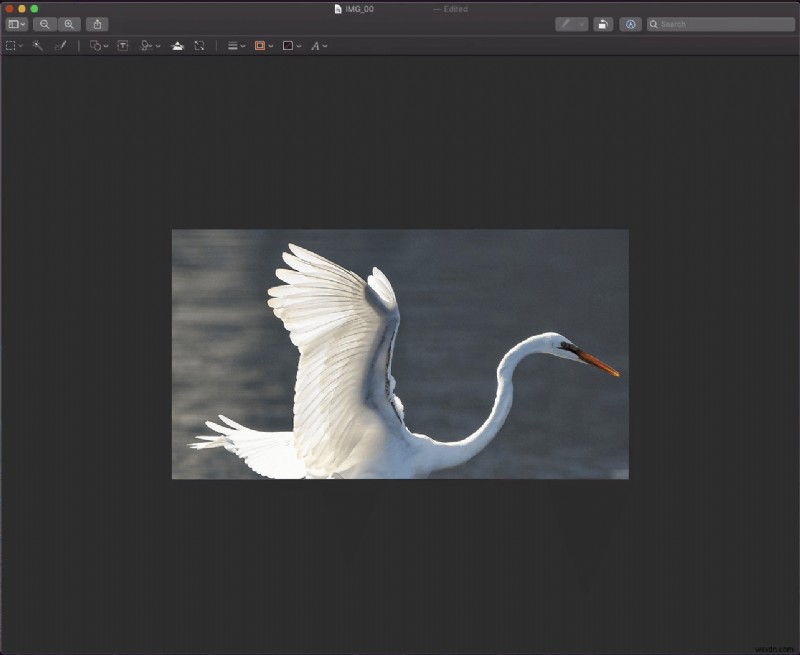Open the Shape Style line thickness menu
The height and width of the screenshot is (655, 800).
point(235,45)
